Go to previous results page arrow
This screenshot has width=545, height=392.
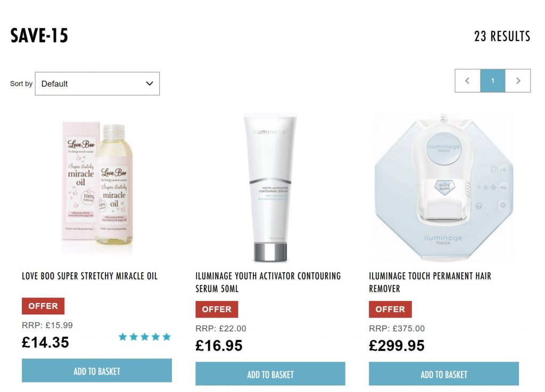pos(467,80)
